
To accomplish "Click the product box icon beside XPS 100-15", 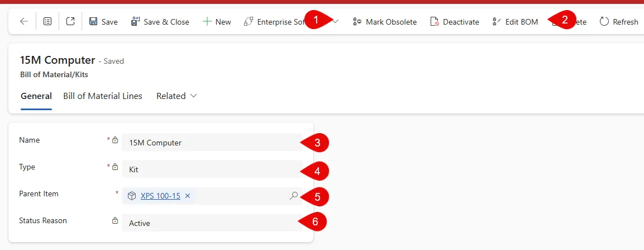I will click(131, 196).
